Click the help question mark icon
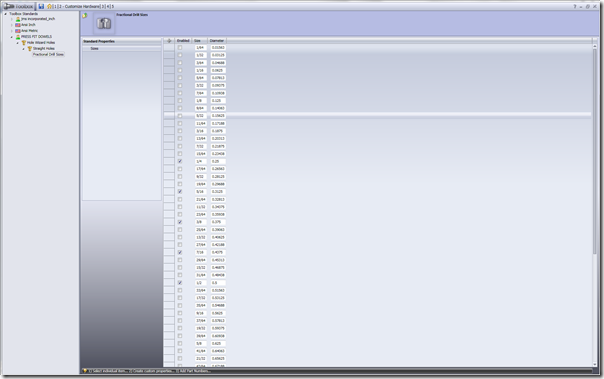 pyautogui.click(x=575, y=7)
